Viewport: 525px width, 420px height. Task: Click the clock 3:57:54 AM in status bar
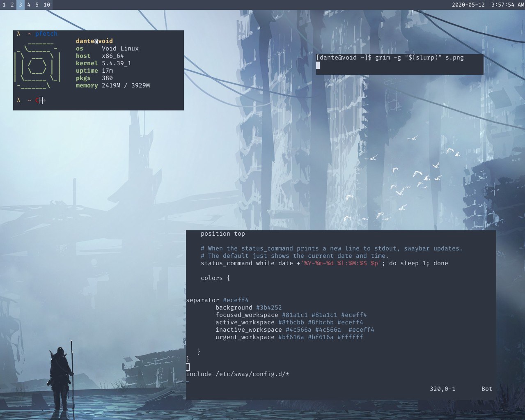pos(508,5)
